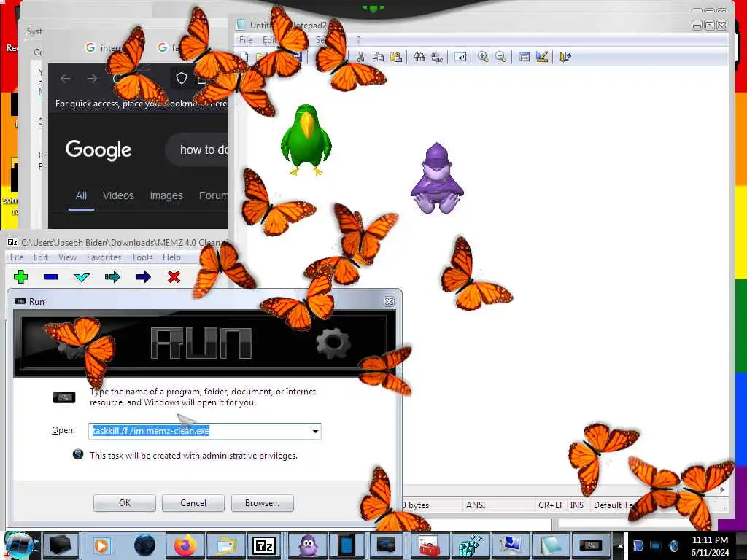Viewport: 747px width, 560px height.
Task: Open the 7-Zip Favorites menu
Action: (x=104, y=257)
